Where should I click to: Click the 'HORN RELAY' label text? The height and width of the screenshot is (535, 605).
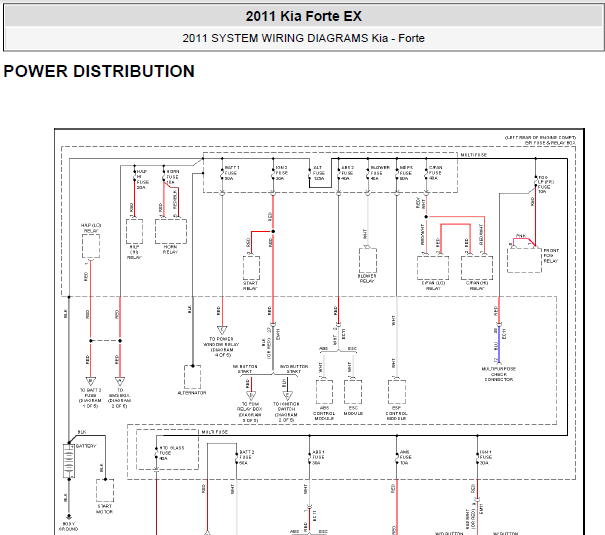click(x=170, y=249)
